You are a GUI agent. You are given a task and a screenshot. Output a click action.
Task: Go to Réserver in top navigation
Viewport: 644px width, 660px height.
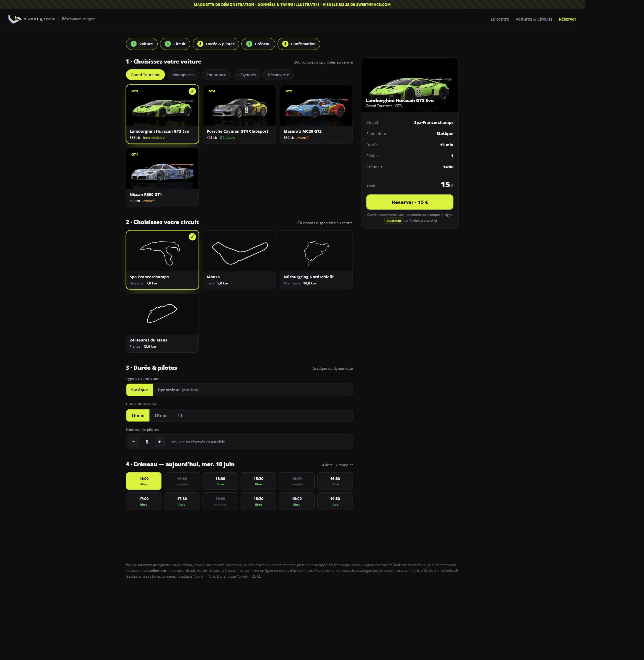coord(567,19)
